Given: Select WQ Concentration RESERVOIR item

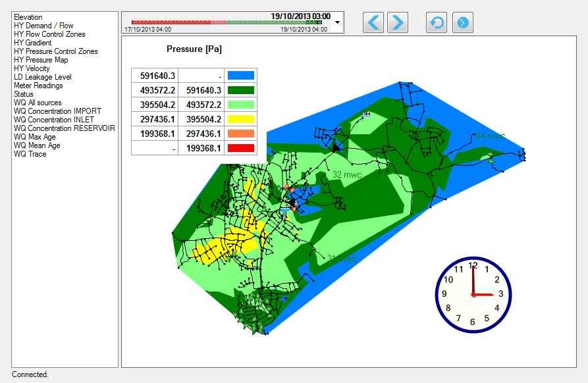Looking at the screenshot, I should tap(65, 128).
